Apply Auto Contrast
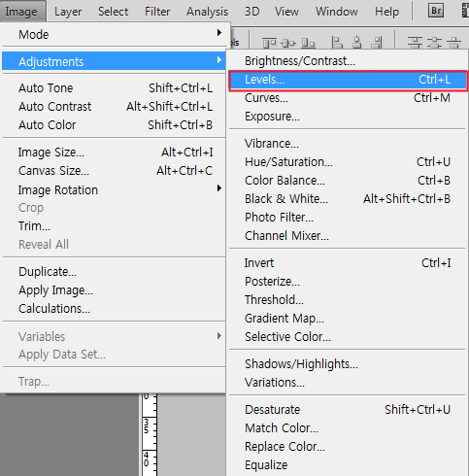469x476 pixels. tap(114, 107)
